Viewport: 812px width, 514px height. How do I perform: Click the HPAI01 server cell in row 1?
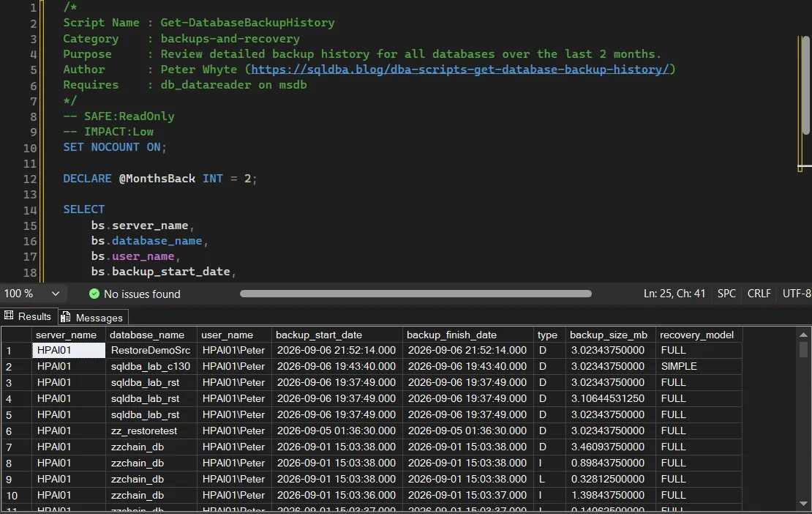tap(68, 350)
